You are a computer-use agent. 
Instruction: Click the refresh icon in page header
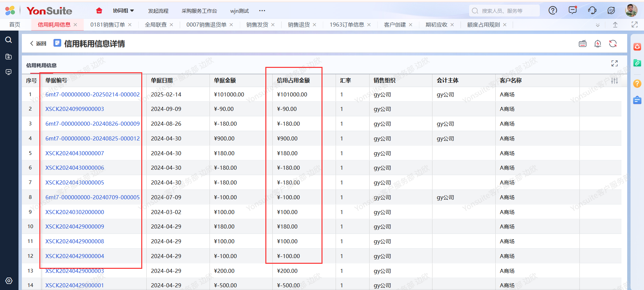point(613,44)
